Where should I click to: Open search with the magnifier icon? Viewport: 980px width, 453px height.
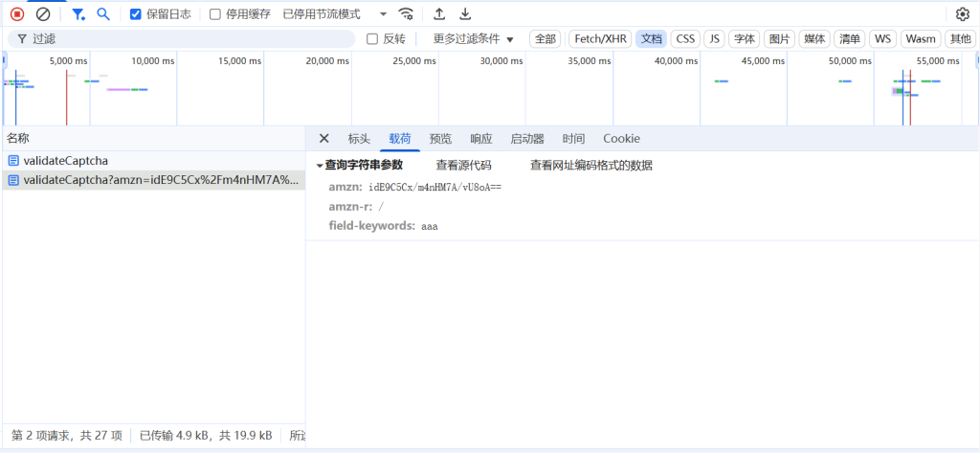click(x=103, y=14)
